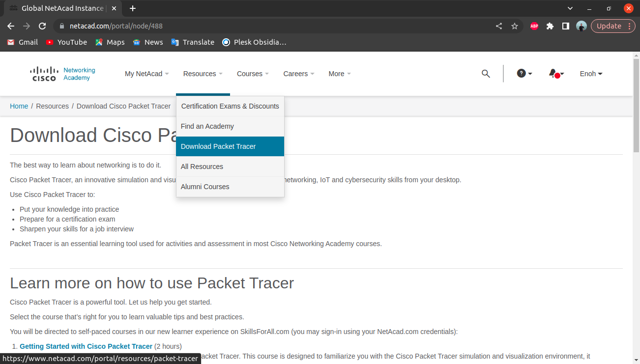Expand the Courses dropdown menu
Viewport: 640px width, 364px height.
[x=253, y=74]
